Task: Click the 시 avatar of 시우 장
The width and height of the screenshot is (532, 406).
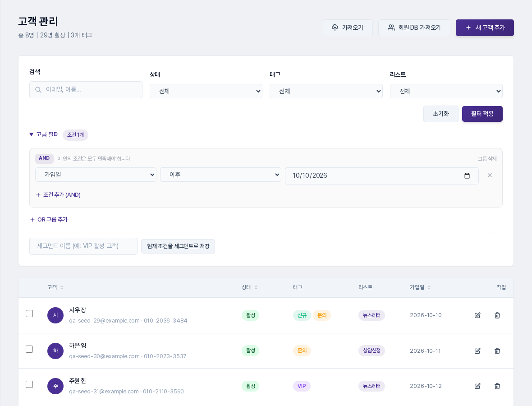Action: (x=55, y=315)
